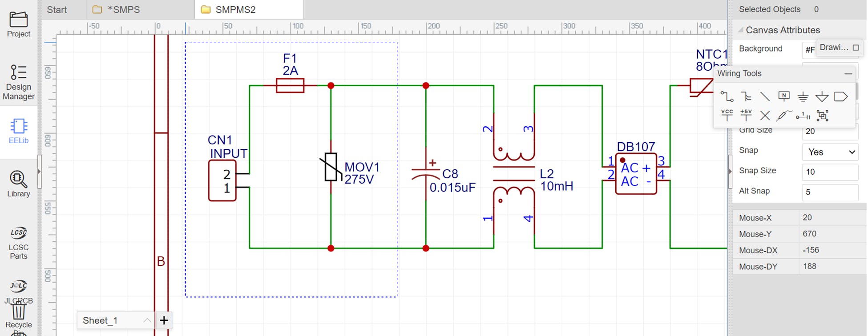Open LCSC Parts

pyautogui.click(x=19, y=243)
